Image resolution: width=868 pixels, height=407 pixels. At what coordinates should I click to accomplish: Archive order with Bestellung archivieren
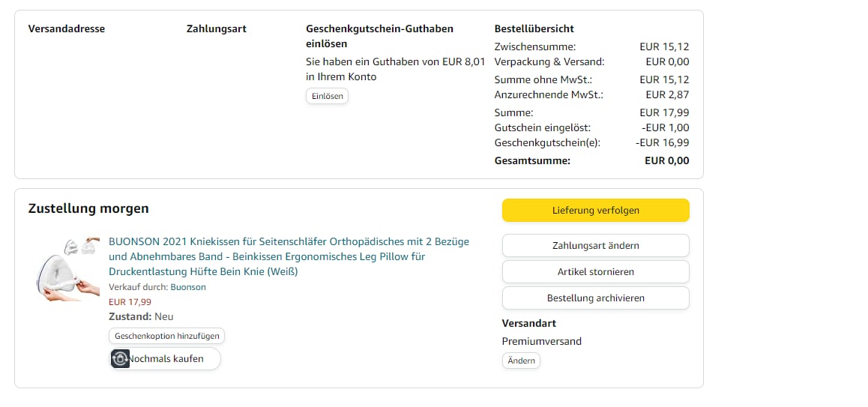[x=595, y=298]
